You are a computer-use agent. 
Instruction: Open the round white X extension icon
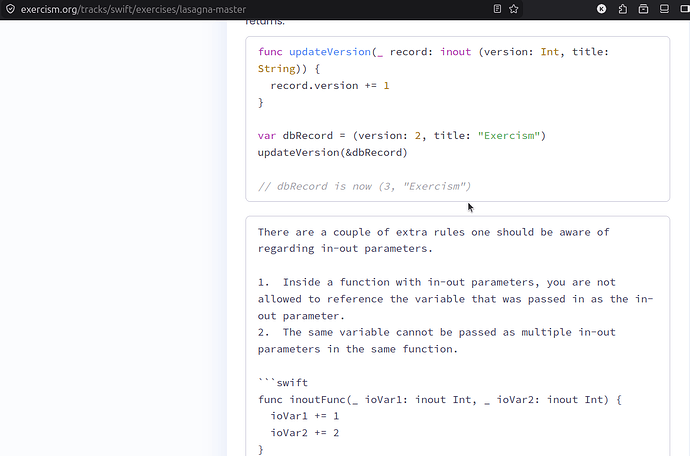coord(602,9)
